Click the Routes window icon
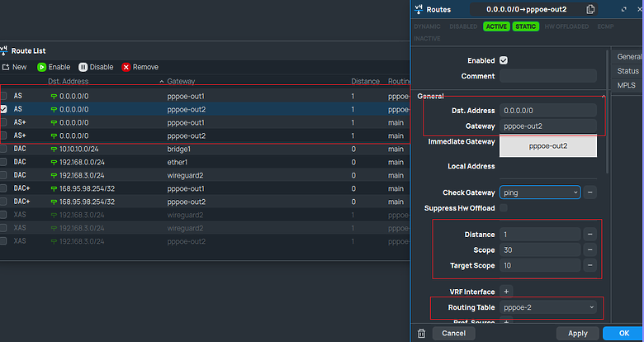The height and width of the screenshot is (342, 644). [x=419, y=9]
